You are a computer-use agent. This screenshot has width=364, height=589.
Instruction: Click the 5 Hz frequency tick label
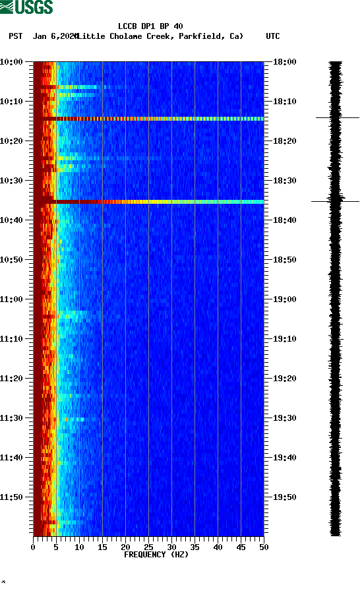56,547
